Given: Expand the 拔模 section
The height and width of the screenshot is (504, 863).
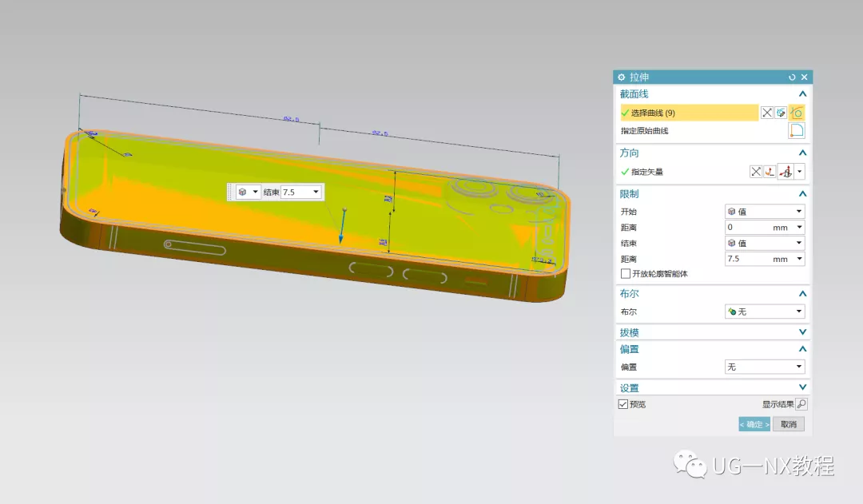Looking at the screenshot, I should tap(802, 332).
